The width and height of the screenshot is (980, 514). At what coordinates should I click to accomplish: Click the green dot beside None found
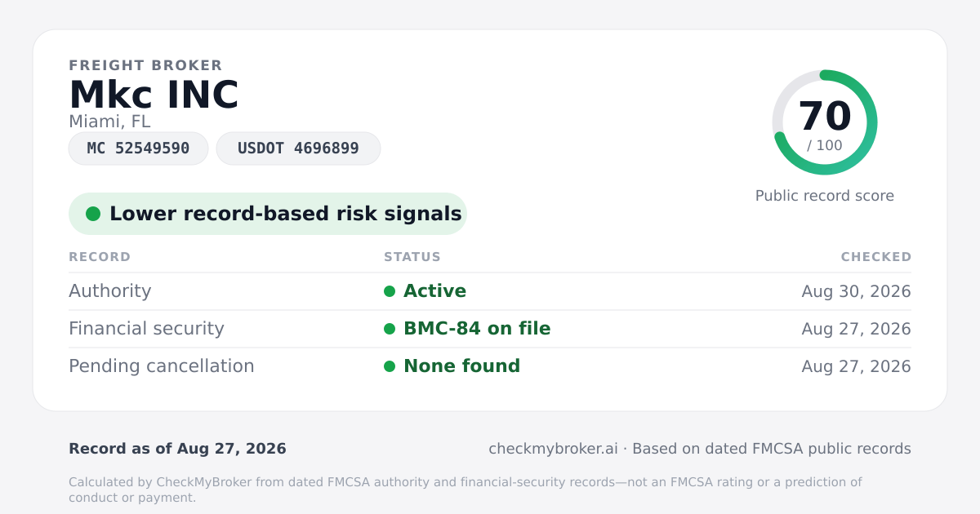point(390,366)
